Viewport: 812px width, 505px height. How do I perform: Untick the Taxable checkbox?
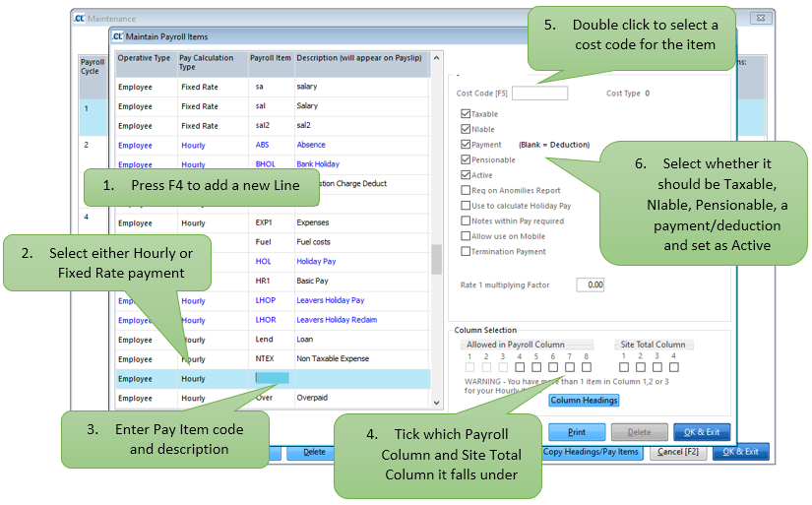point(466,114)
